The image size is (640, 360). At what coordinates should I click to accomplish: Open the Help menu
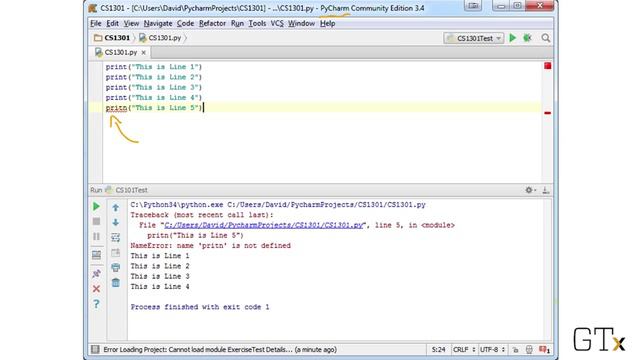pos(327,23)
